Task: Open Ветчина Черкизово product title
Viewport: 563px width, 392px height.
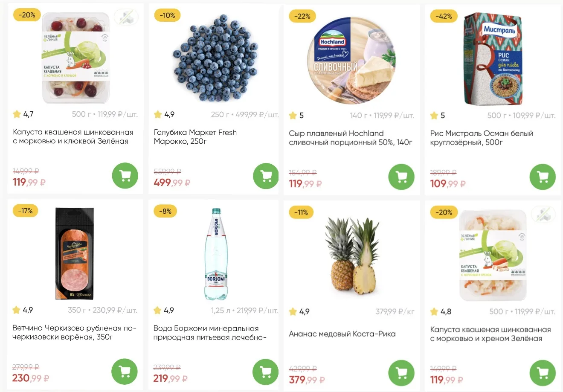Action: tap(74, 332)
